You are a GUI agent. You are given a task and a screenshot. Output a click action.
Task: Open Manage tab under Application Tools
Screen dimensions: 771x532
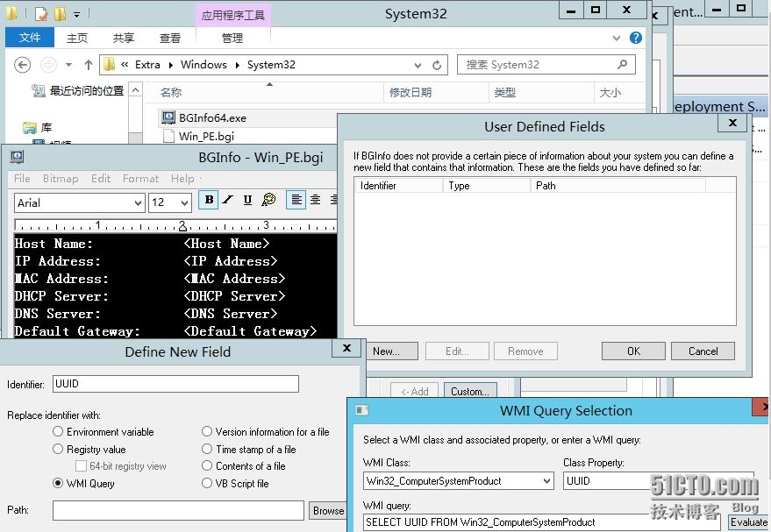(x=232, y=38)
